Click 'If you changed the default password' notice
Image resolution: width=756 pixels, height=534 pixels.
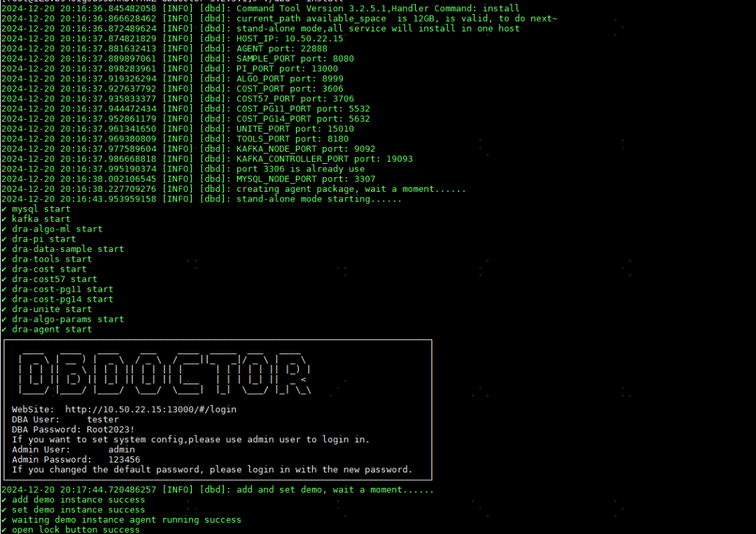pos(212,470)
